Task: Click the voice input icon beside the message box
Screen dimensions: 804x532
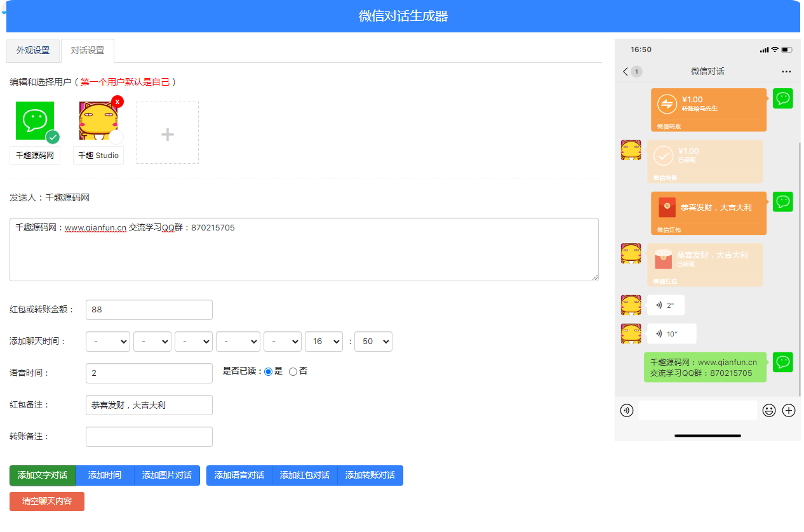Action: click(x=626, y=411)
